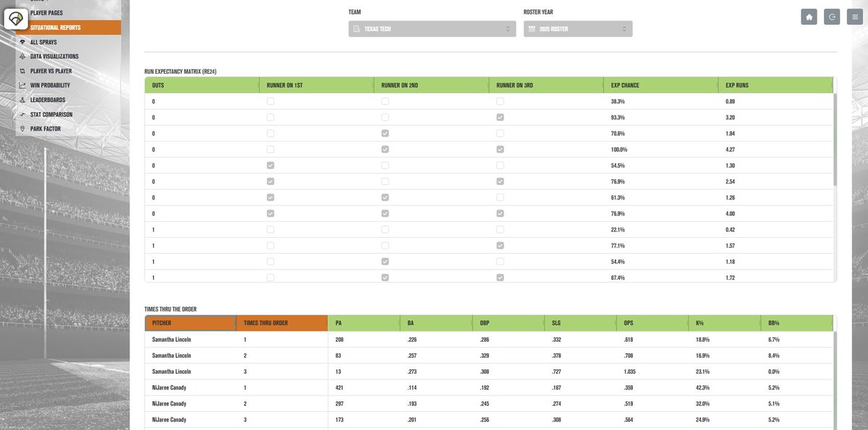Click the 4.00 exp runs cell
The height and width of the screenshot is (430, 868).
point(731,213)
